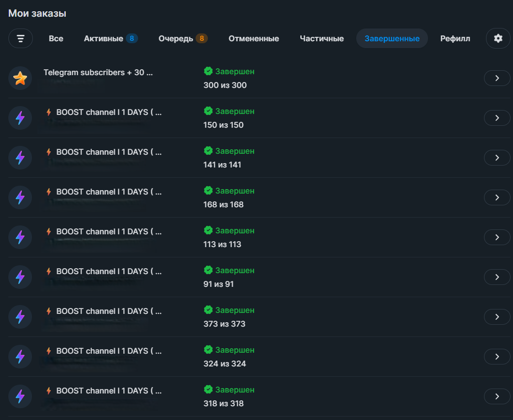Click lightning icon of the 141 из 141 order
The width and height of the screenshot is (513, 420).
pyautogui.click(x=20, y=158)
